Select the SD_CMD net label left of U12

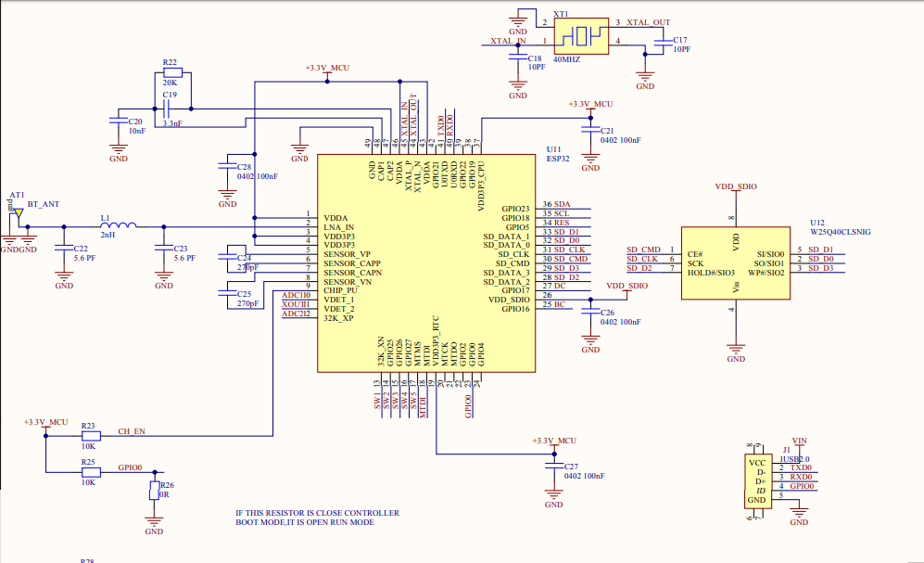click(643, 250)
